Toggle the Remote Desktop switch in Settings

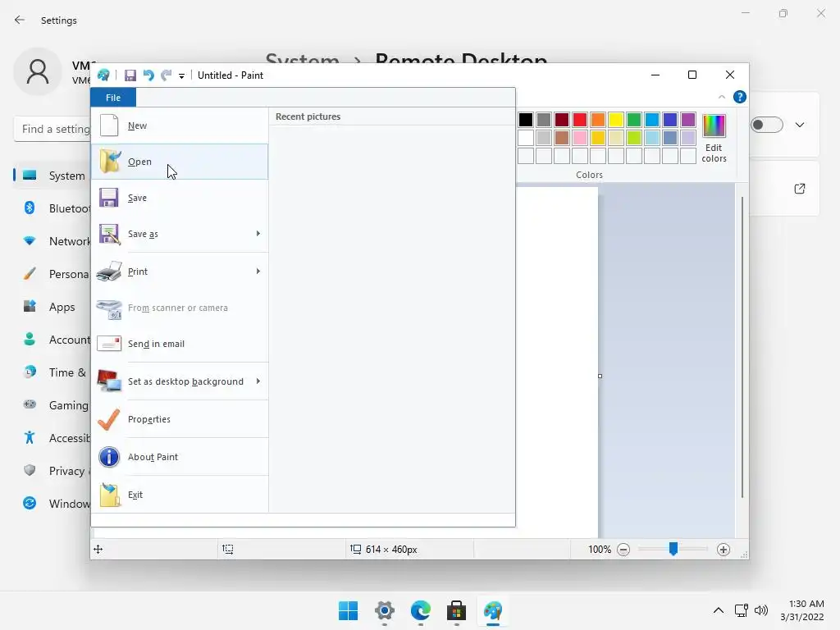click(x=767, y=125)
